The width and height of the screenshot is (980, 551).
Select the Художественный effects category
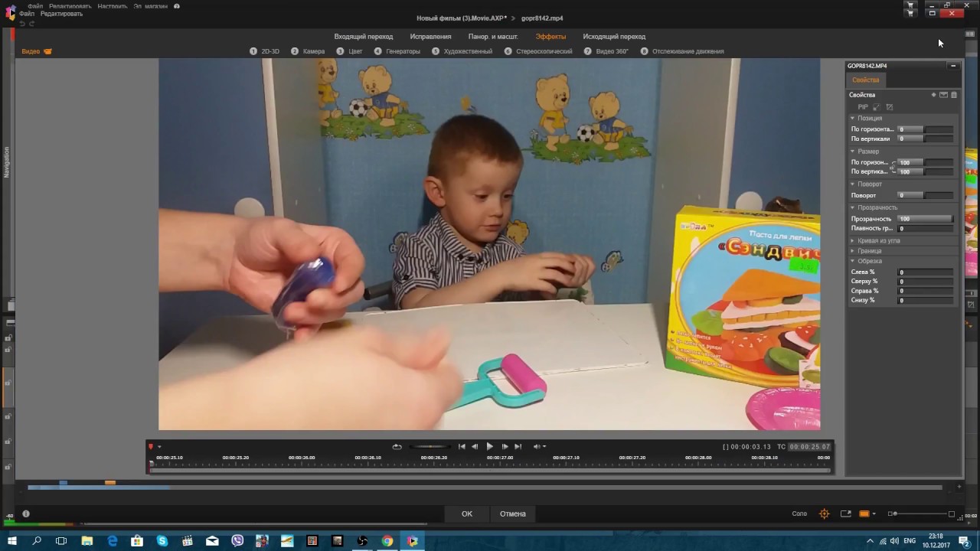pyautogui.click(x=462, y=51)
